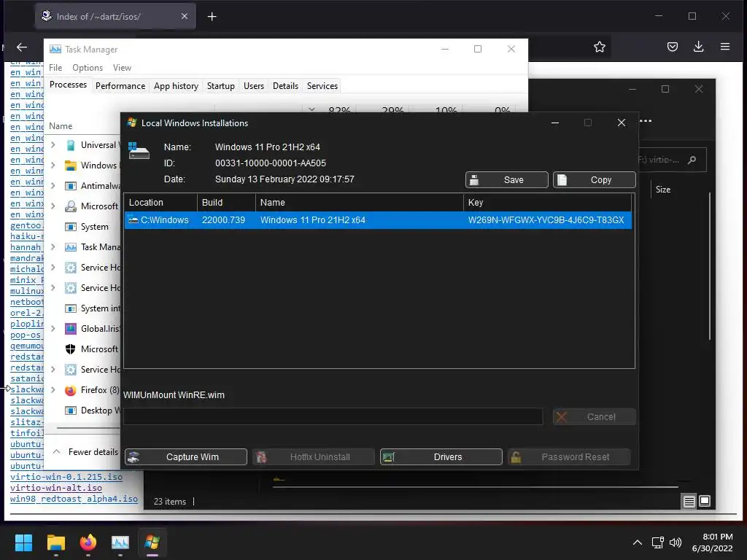Open Task Manager from the taskbar
This screenshot has width=747, height=560.
tap(120, 542)
